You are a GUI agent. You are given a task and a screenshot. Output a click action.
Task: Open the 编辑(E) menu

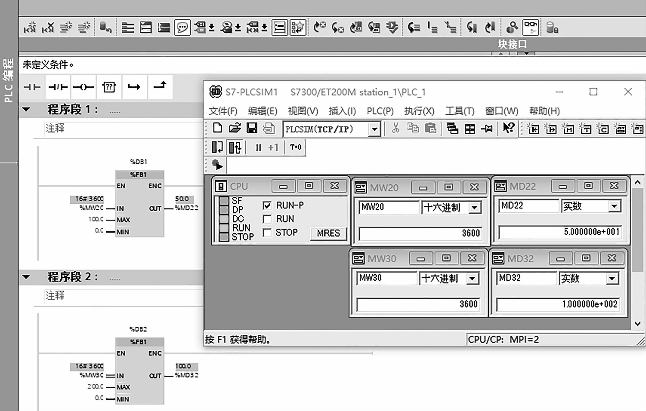pos(262,111)
